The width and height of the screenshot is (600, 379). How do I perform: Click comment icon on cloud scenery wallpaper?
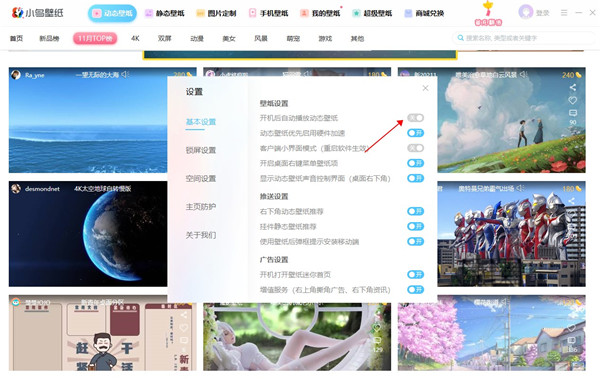coord(572,113)
